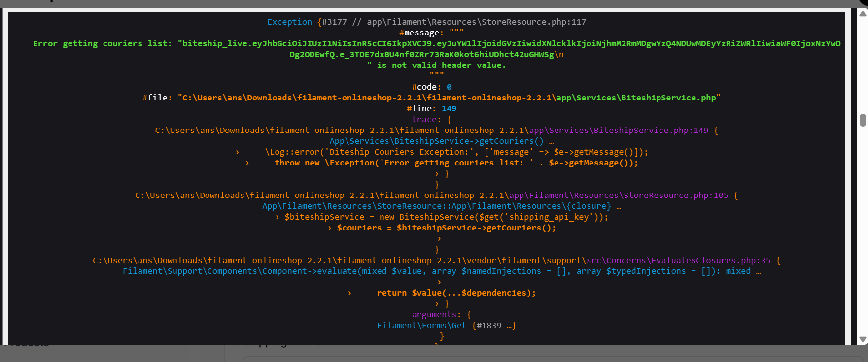Screen dimensions: 868x362
Task: Click chevron beside the Log::error code line
Action: [238, 152]
